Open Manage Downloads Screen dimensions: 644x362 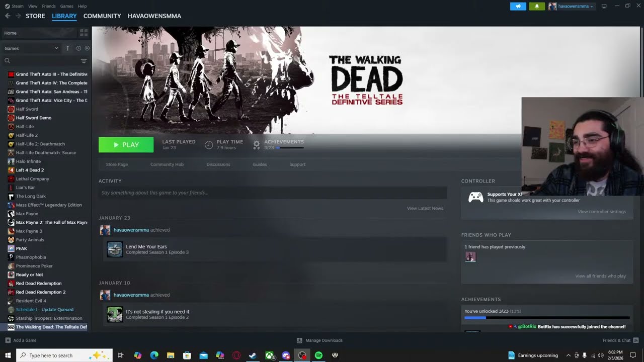pos(319,340)
